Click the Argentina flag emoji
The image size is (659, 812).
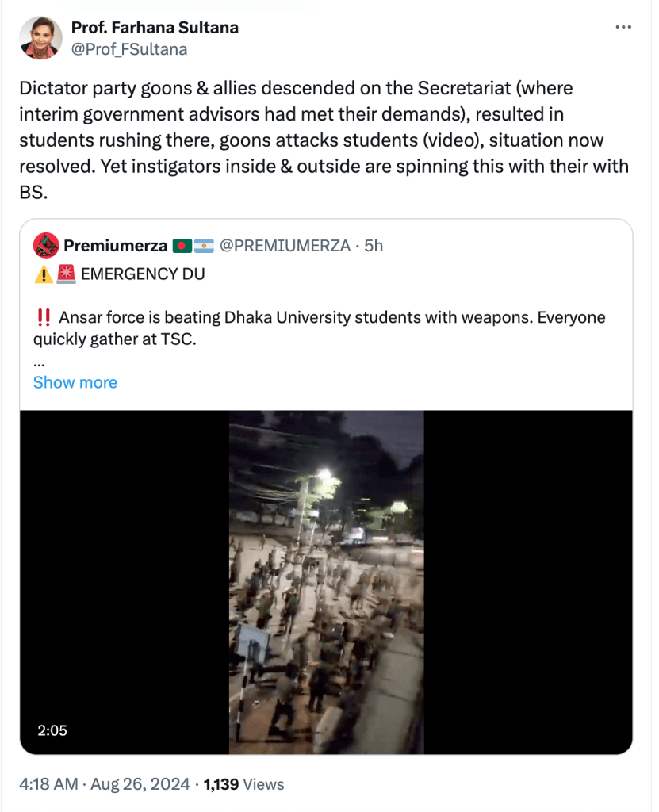204,246
